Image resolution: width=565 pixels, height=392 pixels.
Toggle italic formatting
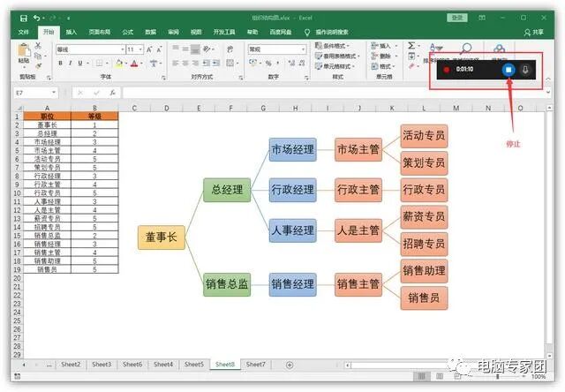70,64
